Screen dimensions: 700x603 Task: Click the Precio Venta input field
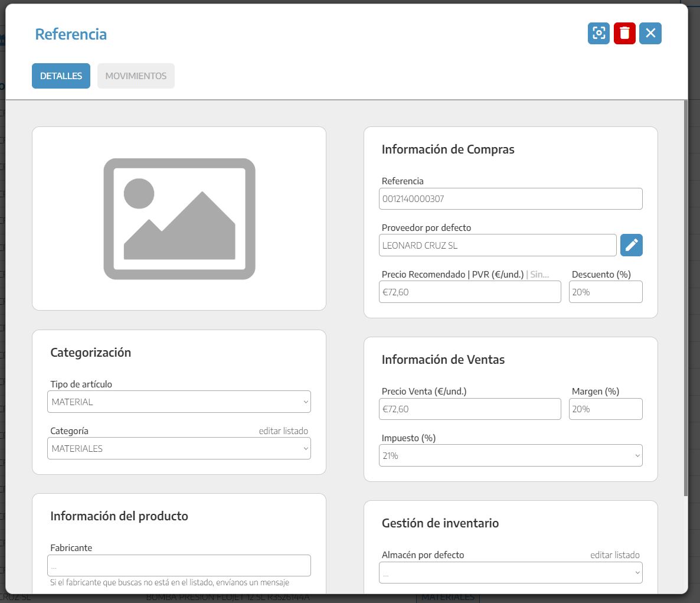470,409
